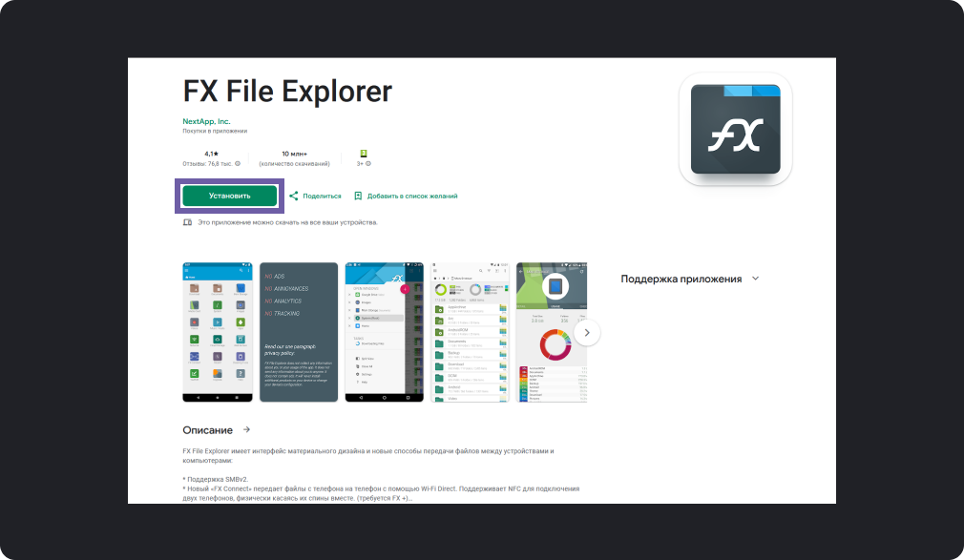Click the Описание section heading
Screen dimensions: 964x560
(x=208, y=430)
